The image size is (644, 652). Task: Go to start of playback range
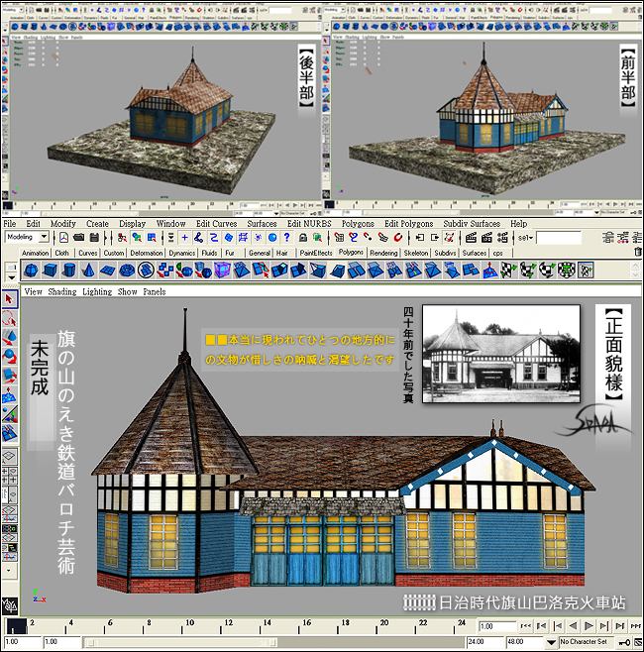526,625
